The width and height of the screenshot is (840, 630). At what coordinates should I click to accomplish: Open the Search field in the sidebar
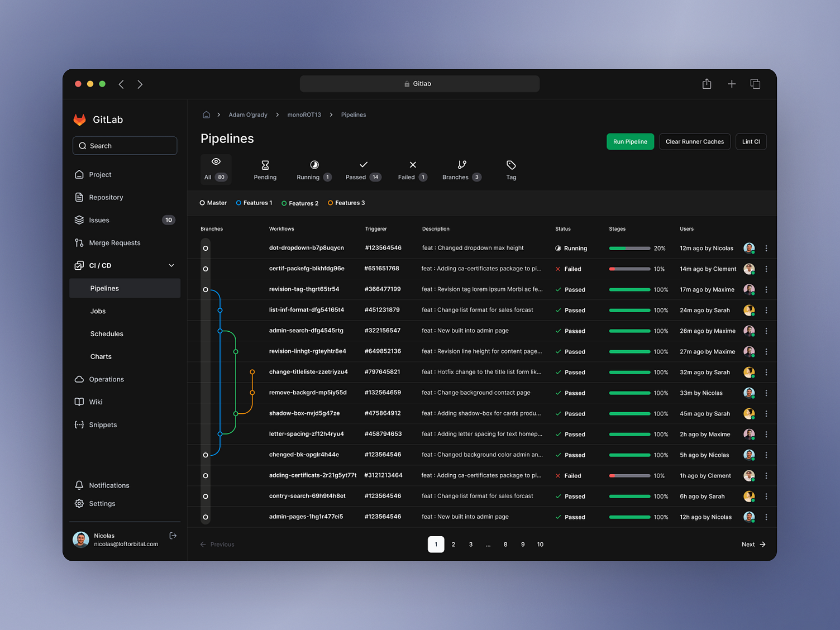(x=124, y=145)
